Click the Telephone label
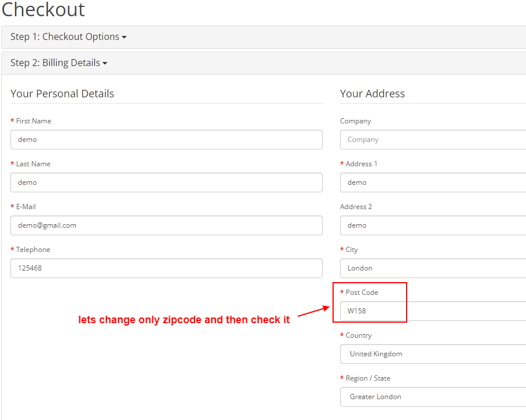The width and height of the screenshot is (526, 420). (33, 250)
